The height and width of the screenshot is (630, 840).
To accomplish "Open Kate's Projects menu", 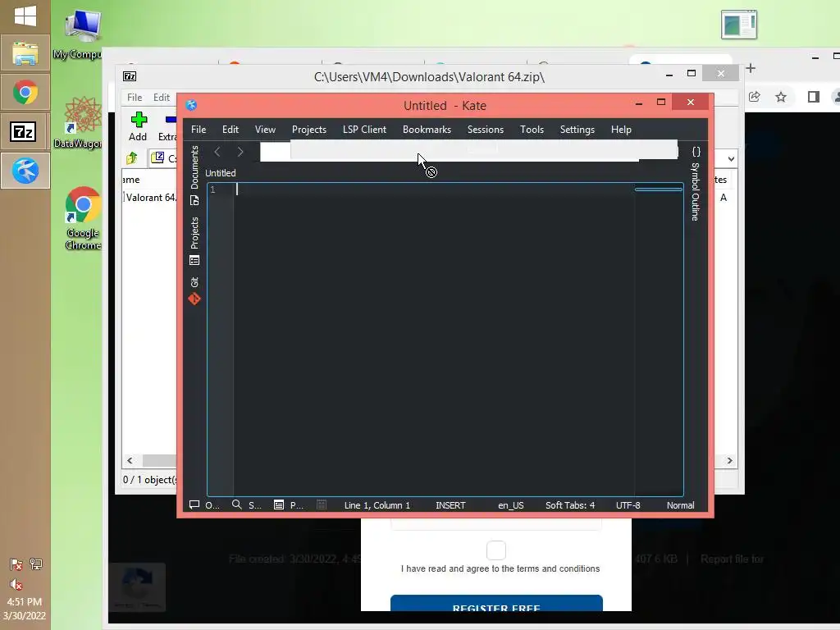I will click(x=309, y=129).
